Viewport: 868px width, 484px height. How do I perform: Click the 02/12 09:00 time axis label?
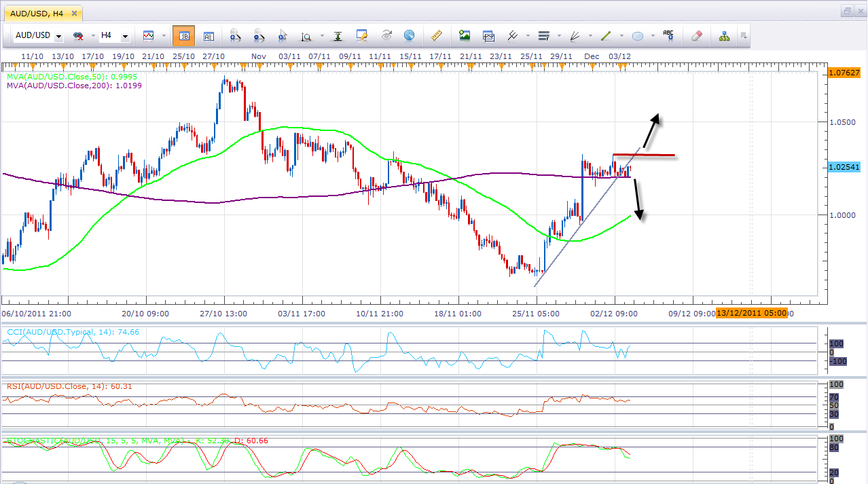point(614,314)
